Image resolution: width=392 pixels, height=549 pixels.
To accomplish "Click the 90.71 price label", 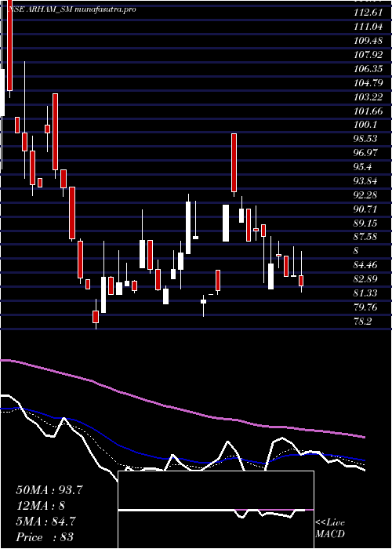I will tap(365, 209).
